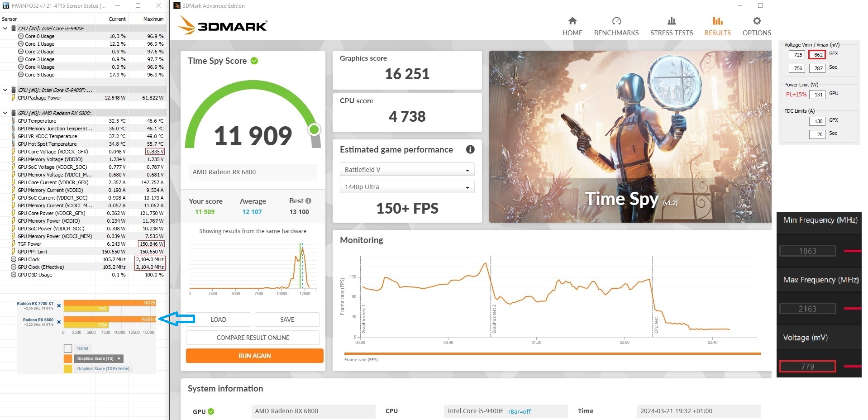Open the Graphics Score (TS) dropdown
This screenshot has width=868, height=420.
click(99, 358)
